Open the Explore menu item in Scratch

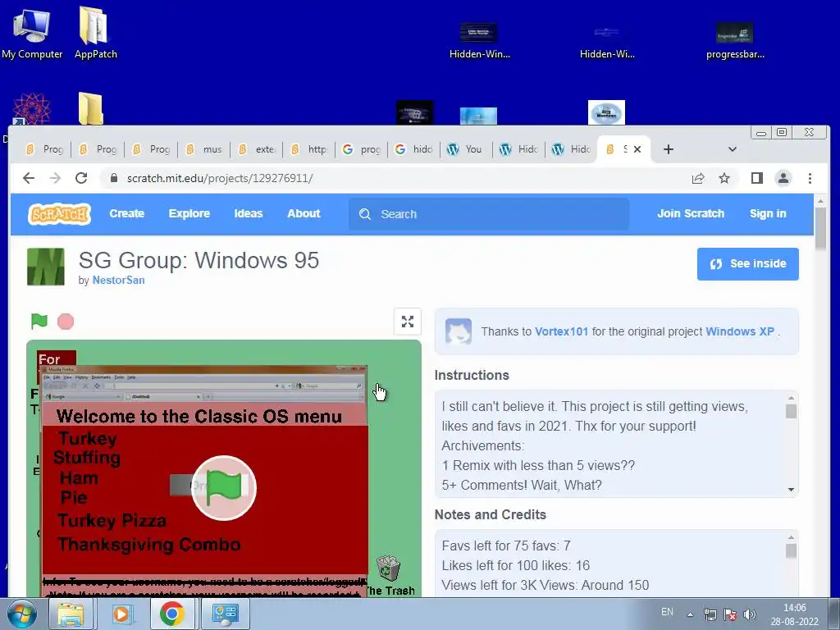pyautogui.click(x=189, y=213)
